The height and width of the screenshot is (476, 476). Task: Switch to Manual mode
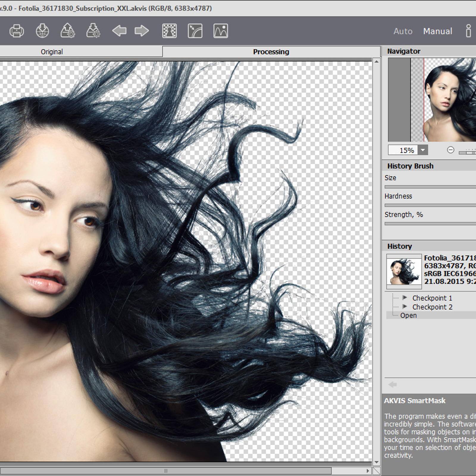coord(438,31)
